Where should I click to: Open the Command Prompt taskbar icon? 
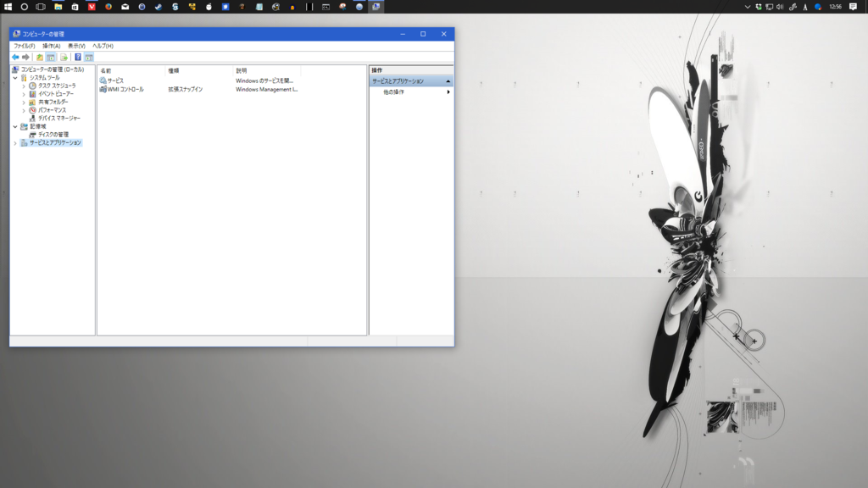tap(326, 7)
